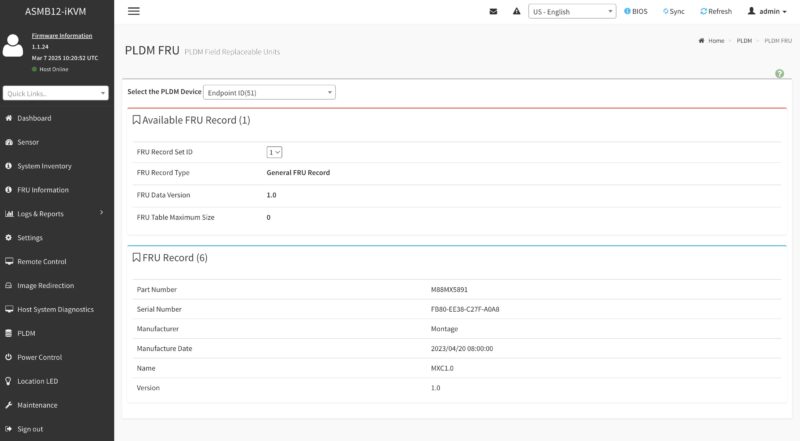800x441 pixels.
Task: Click the warning alerts triangle icon
Action: coord(516,11)
